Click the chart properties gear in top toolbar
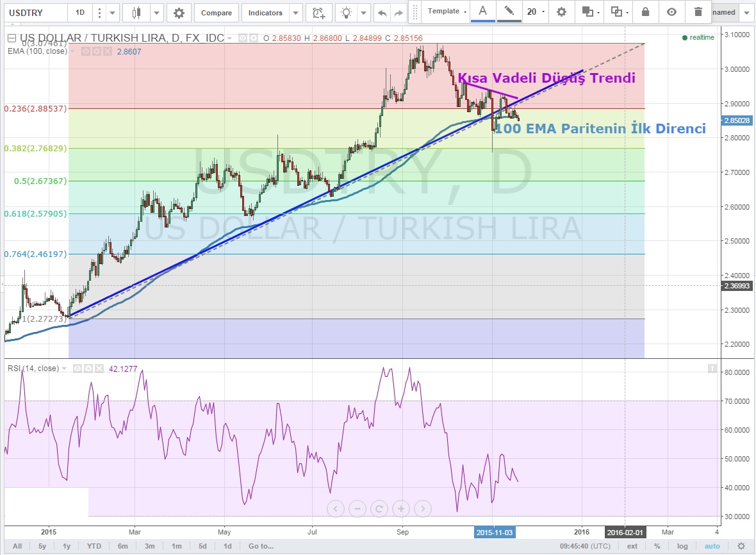The image size is (756, 555). click(179, 12)
